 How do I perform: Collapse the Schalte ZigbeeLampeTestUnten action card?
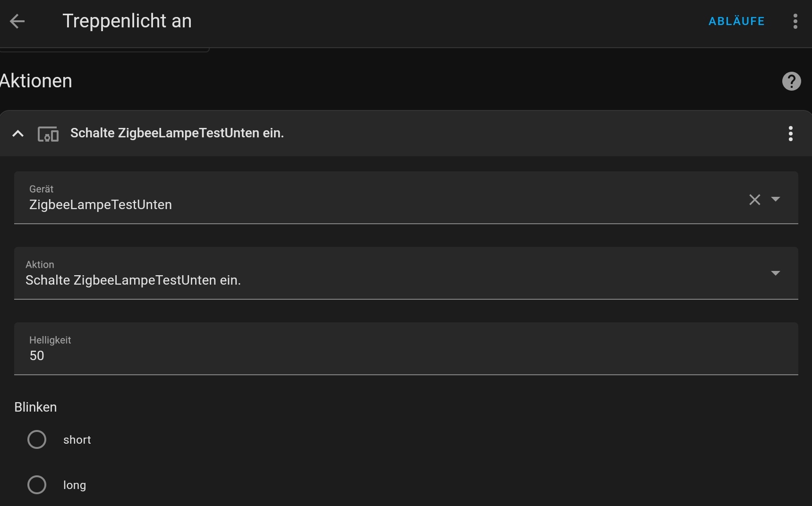pos(18,134)
